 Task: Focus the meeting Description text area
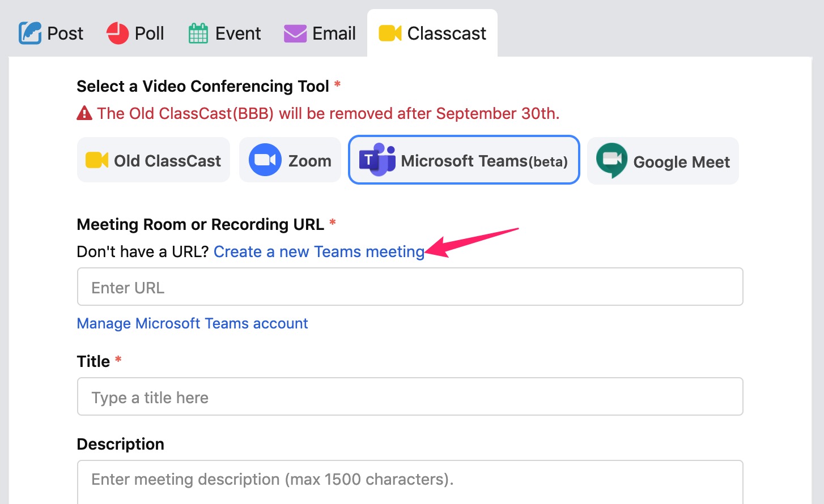click(410, 482)
